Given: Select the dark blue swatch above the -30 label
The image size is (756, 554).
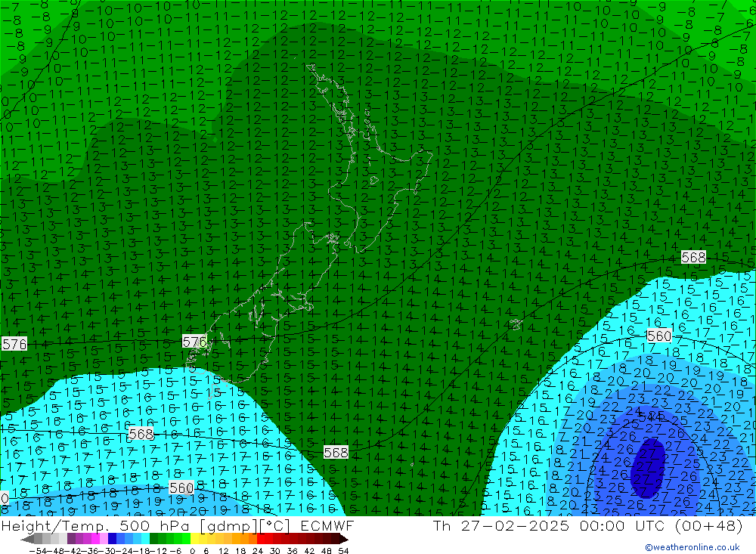Looking at the screenshot, I should [113, 539].
